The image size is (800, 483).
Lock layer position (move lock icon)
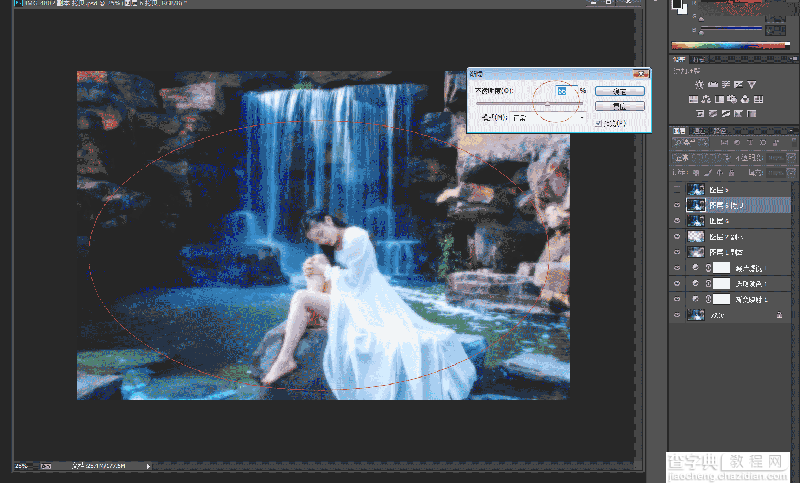click(x=719, y=173)
